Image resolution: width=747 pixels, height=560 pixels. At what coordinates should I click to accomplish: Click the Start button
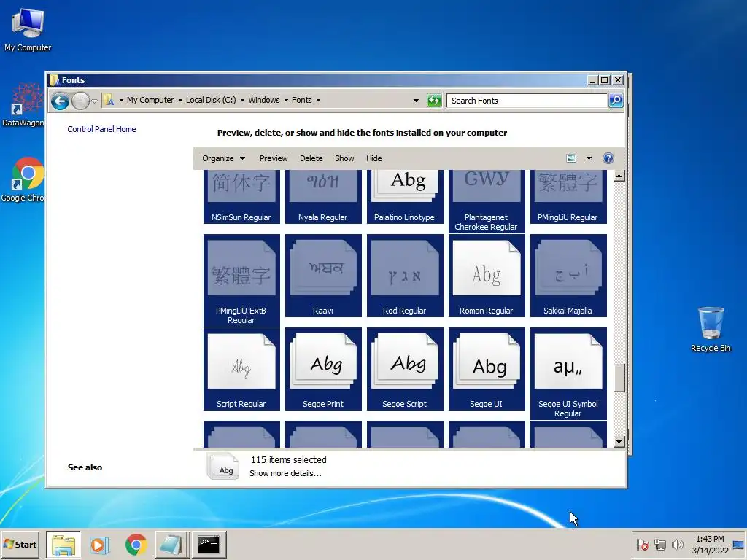coord(20,544)
